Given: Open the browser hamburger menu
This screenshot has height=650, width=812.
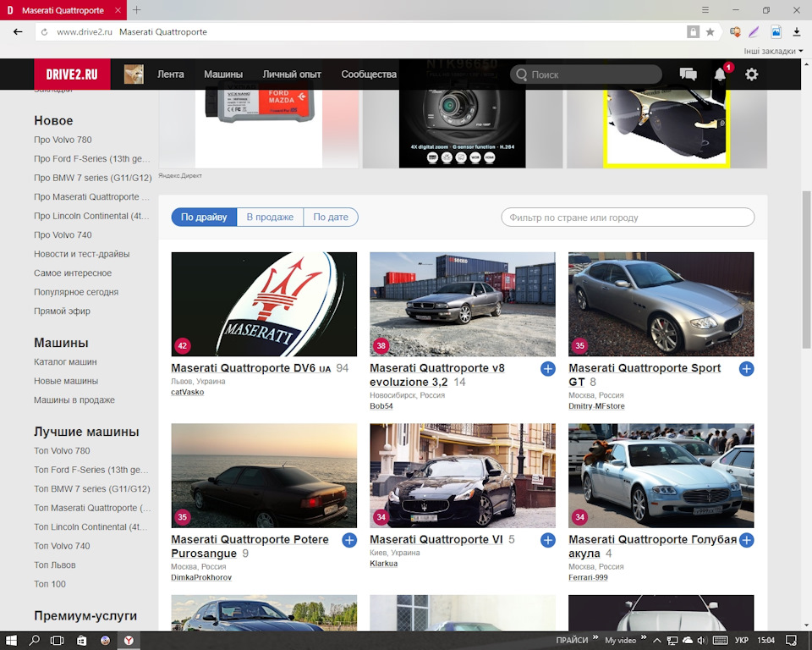Looking at the screenshot, I should (705, 10).
